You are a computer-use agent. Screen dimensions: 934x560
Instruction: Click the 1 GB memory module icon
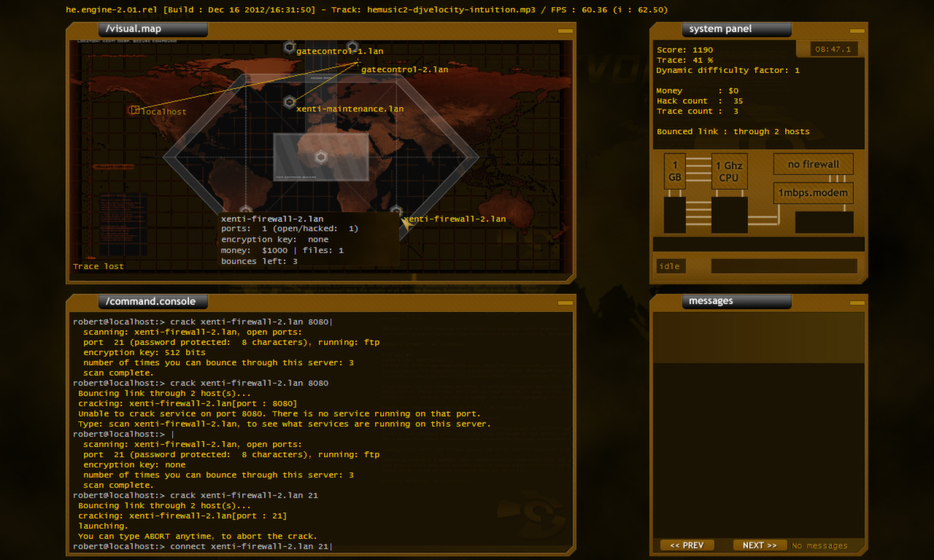tap(674, 171)
